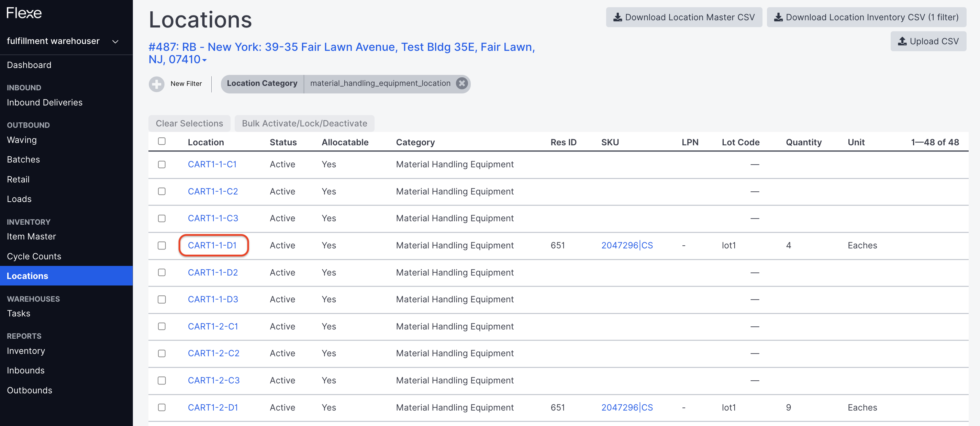Click the Location Category filter label

coord(262,83)
